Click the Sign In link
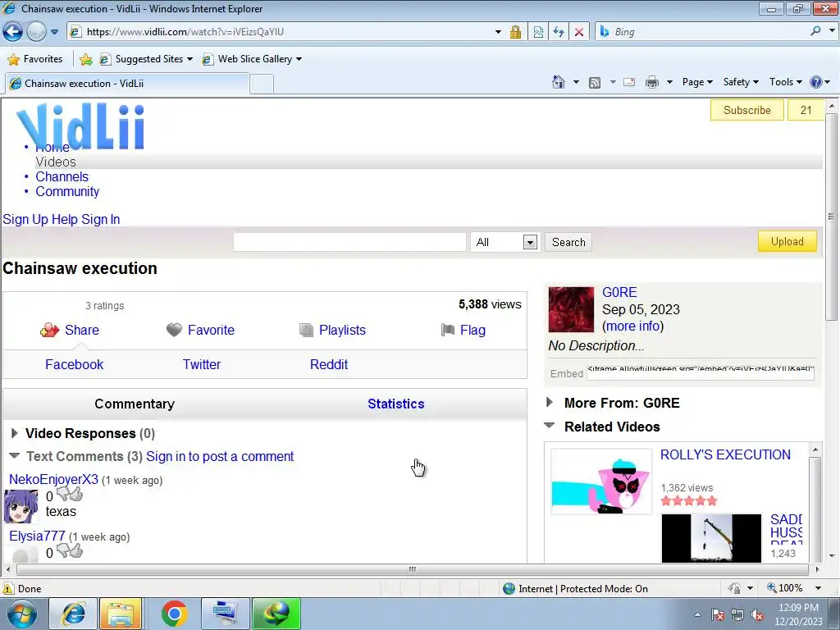The height and width of the screenshot is (630, 840). (x=100, y=219)
